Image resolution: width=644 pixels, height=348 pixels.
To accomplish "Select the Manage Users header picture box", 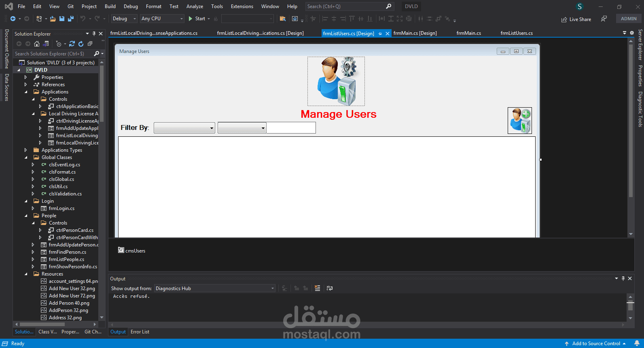I will [336, 81].
